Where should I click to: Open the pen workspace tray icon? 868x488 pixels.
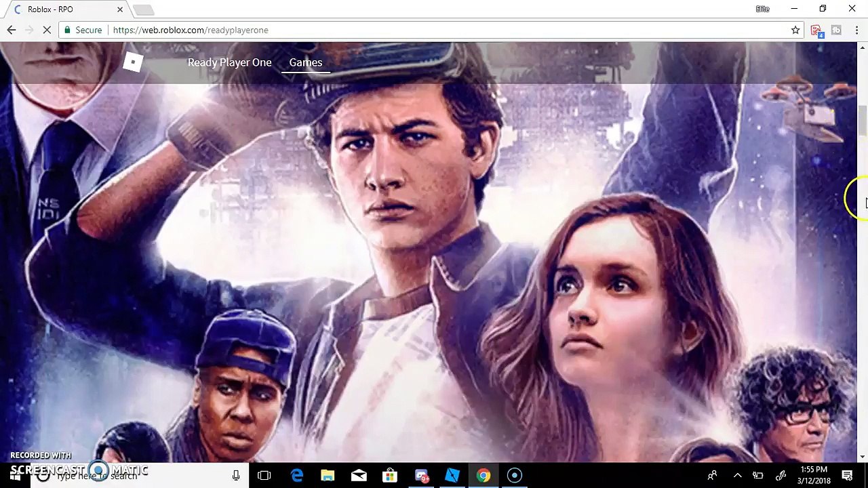[781, 476]
